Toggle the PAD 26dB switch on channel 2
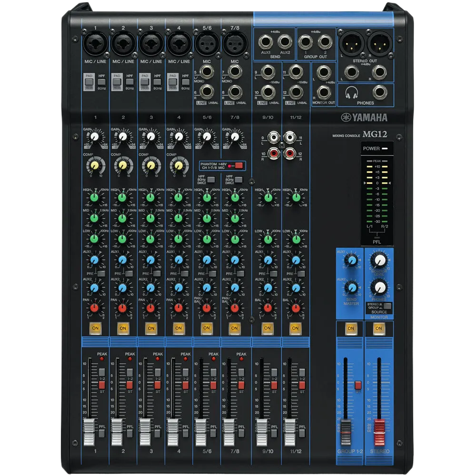Screen dimensions: 476x476 click(x=117, y=76)
